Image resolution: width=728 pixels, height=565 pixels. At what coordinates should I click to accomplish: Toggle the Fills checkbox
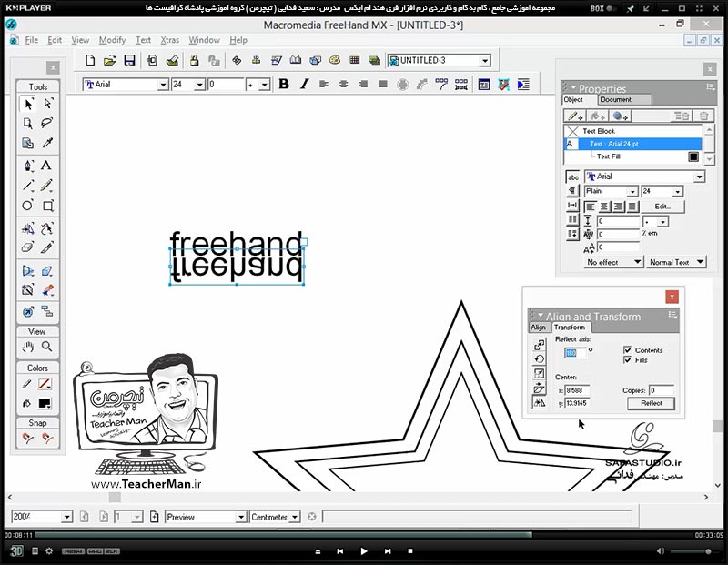pyautogui.click(x=628, y=360)
